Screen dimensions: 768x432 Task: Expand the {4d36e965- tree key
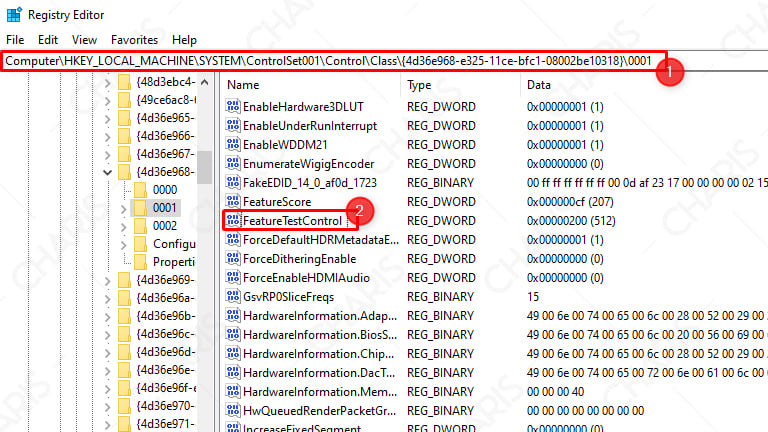[107, 119]
